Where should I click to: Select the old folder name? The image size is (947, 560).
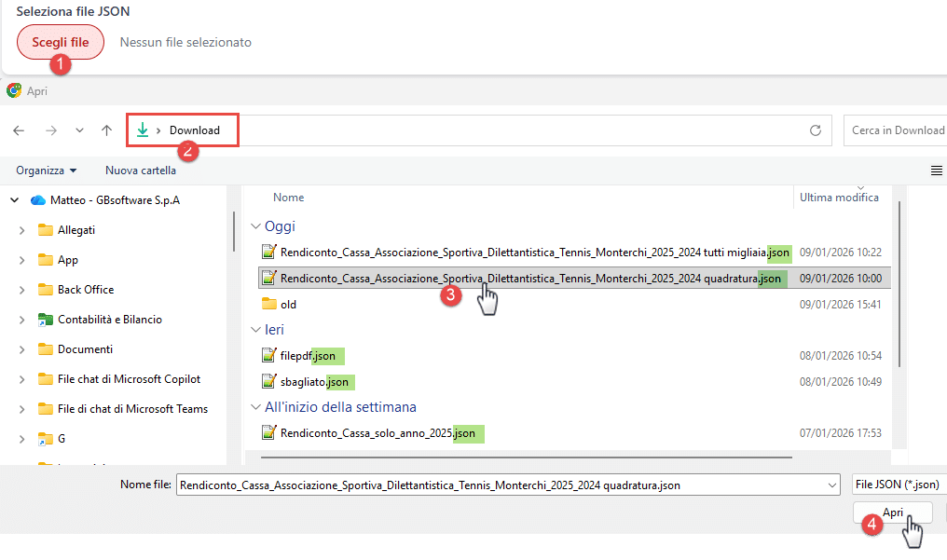point(288,304)
